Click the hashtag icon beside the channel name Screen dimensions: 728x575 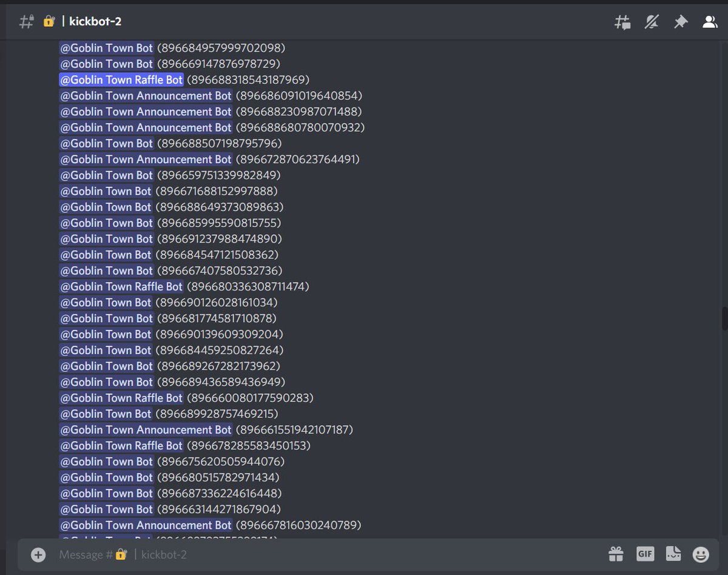[25, 21]
